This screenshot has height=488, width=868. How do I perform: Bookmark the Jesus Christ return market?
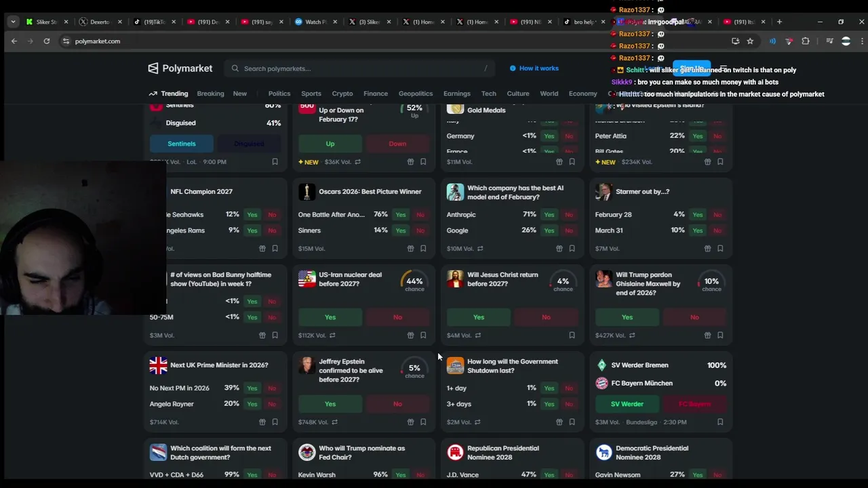pyautogui.click(x=572, y=335)
